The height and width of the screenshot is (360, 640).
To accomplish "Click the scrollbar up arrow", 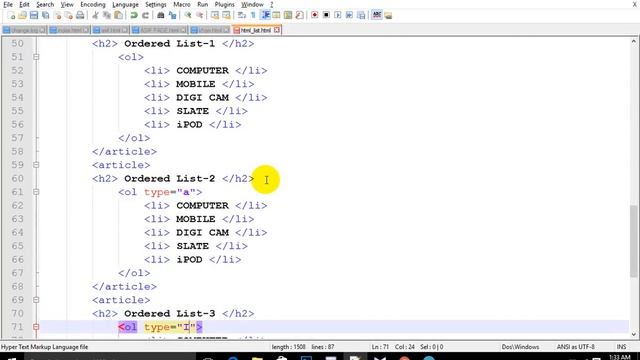I will tap(633, 41).
